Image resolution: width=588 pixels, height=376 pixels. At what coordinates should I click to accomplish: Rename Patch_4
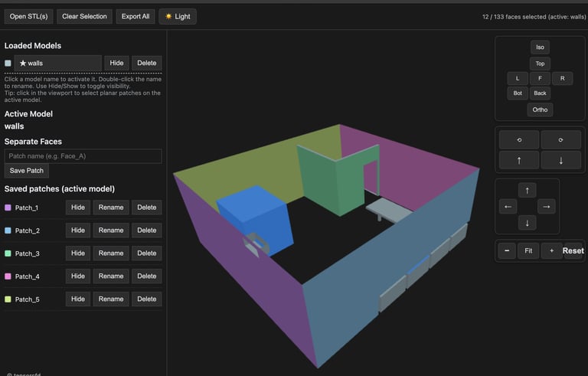pyautogui.click(x=111, y=276)
